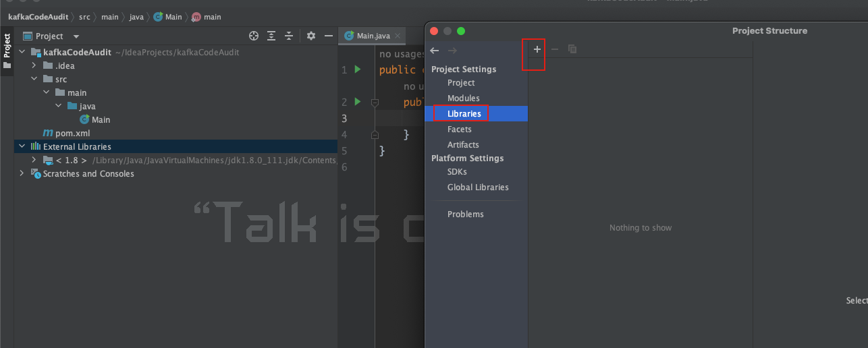
Task: Hide the Project panel with minus icon
Action: [x=329, y=36]
